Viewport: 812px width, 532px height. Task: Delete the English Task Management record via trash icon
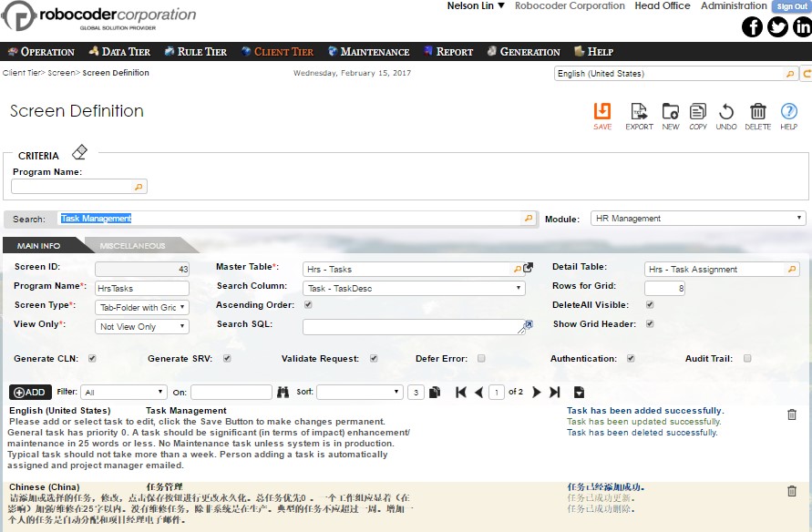pos(790,413)
